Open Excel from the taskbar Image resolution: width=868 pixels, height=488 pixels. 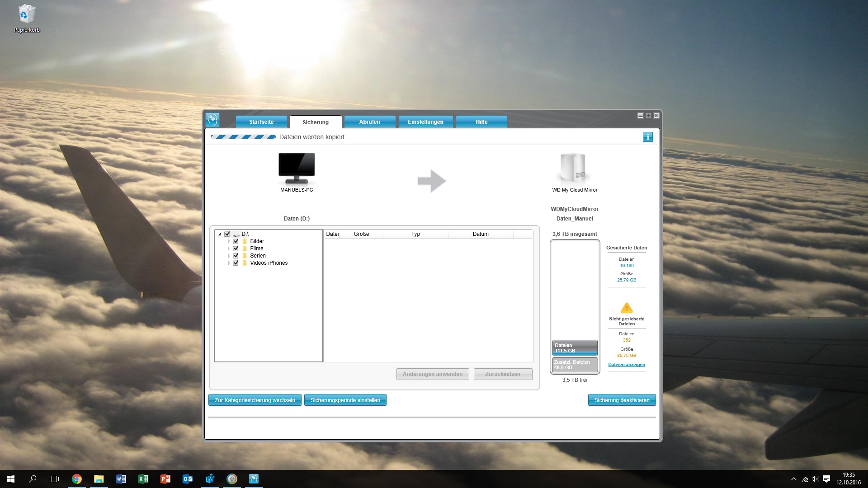[x=143, y=479]
